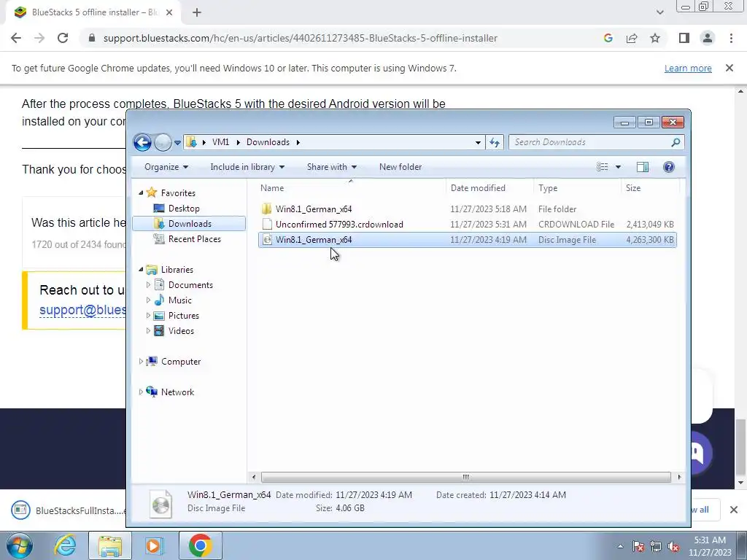Image resolution: width=747 pixels, height=560 pixels.
Task: Click VM1 in the Explorer breadcrumb path
Action: (x=220, y=142)
